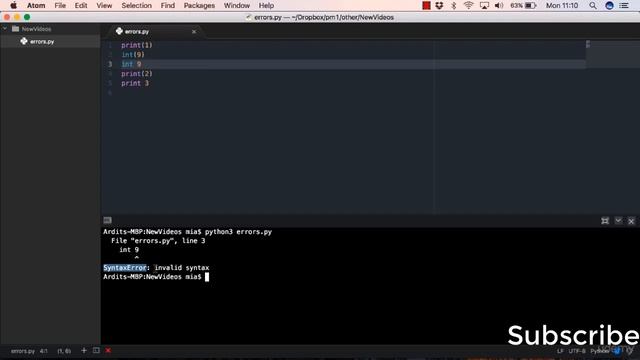
Task: Close all terminals with red X
Action: [x=108, y=350]
